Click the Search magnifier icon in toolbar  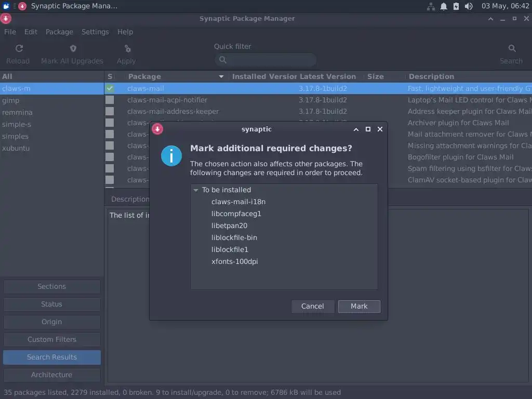point(512,48)
